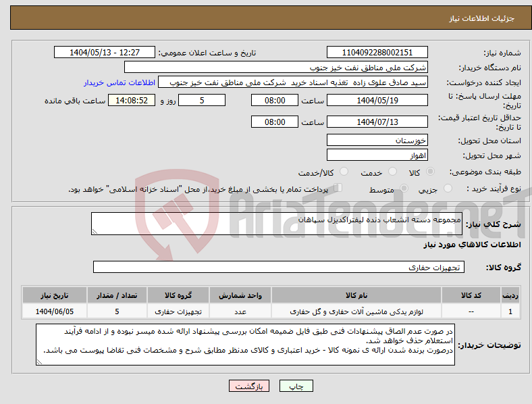Select the جزیی purchase type radio
The height and width of the screenshot is (404, 532).
[448, 188]
